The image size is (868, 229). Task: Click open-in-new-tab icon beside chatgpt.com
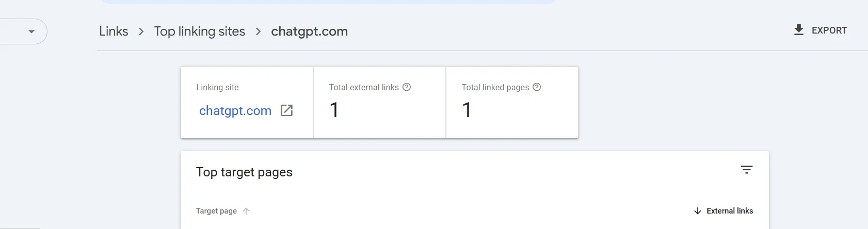[286, 110]
